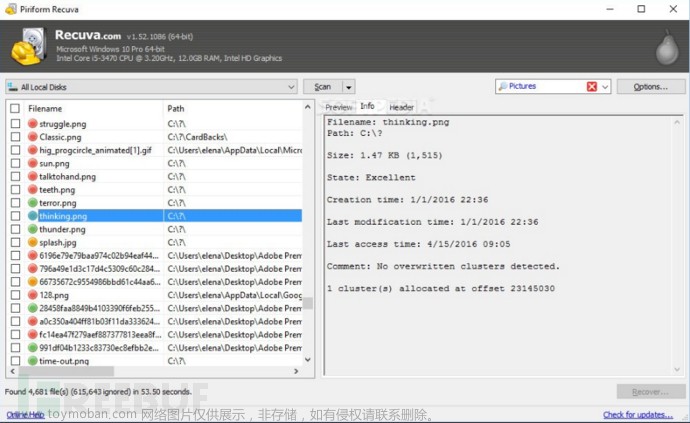Select the checkbox for splash.jpg

click(x=15, y=243)
